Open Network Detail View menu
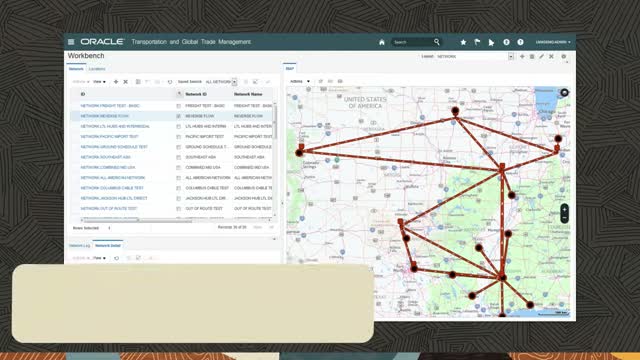Screen dimensions: 640x360 coord(99,258)
